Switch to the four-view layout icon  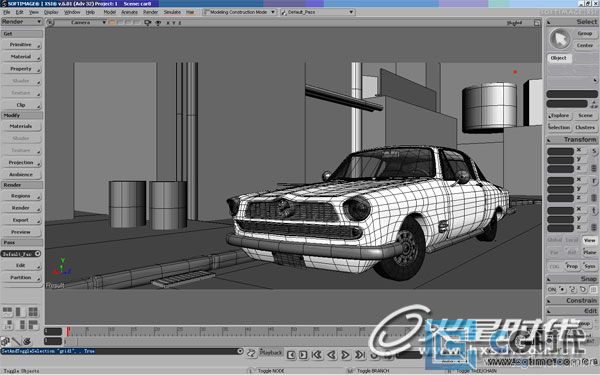coord(33,311)
